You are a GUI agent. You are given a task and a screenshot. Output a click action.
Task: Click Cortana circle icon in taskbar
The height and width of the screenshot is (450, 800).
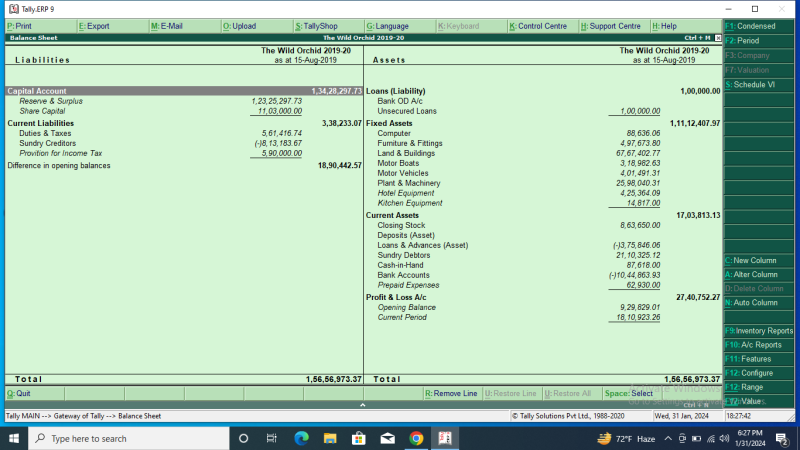(x=243, y=438)
